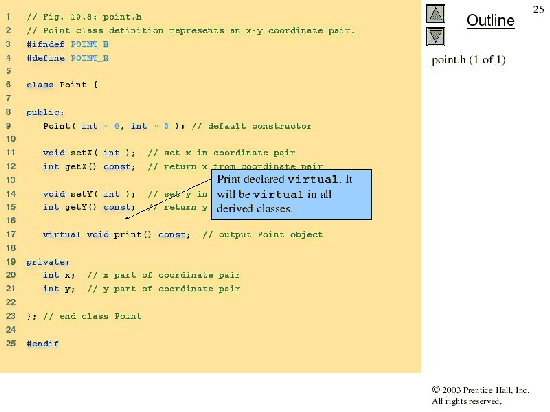
Task: Click the 'public:' access specifier
Action: pos(45,112)
